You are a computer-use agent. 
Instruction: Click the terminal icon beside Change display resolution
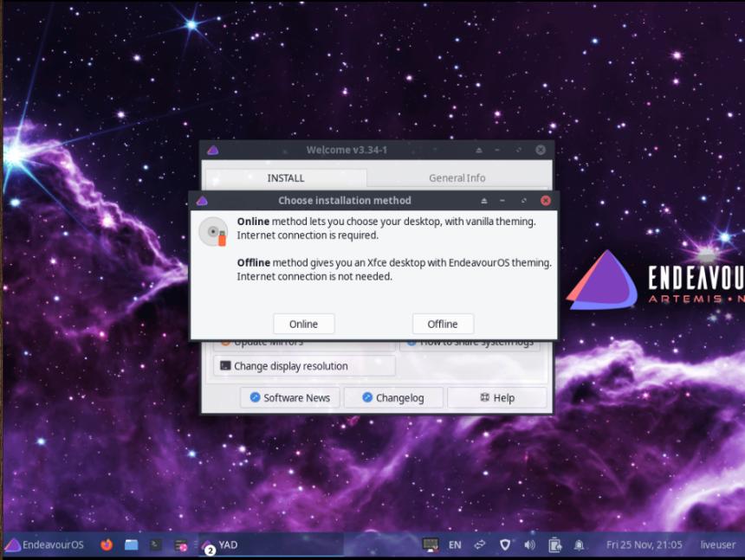point(225,366)
